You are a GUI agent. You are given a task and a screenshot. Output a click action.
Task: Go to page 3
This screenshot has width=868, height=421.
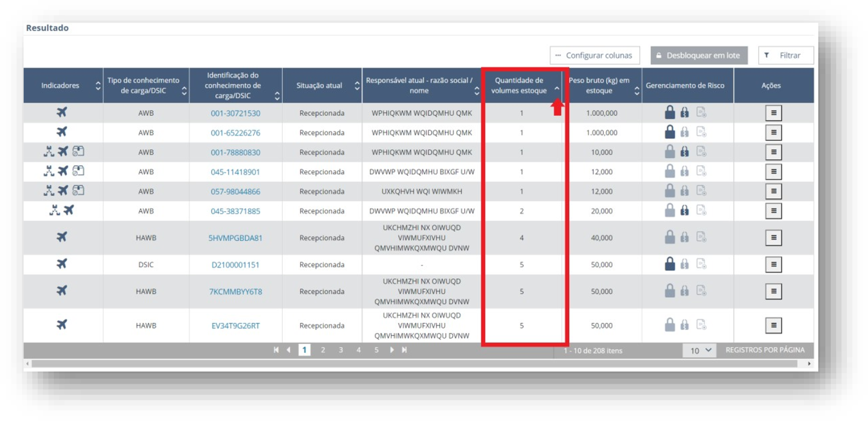pyautogui.click(x=341, y=350)
